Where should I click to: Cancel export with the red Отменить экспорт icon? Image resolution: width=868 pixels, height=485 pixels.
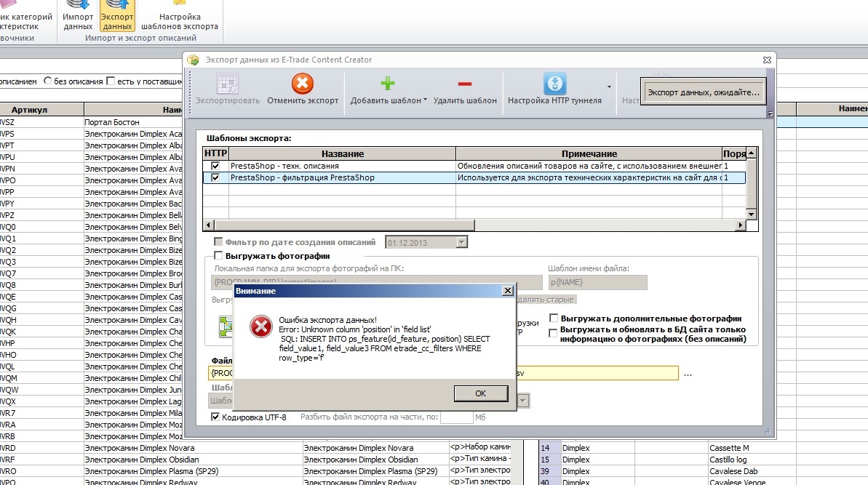pos(302,84)
